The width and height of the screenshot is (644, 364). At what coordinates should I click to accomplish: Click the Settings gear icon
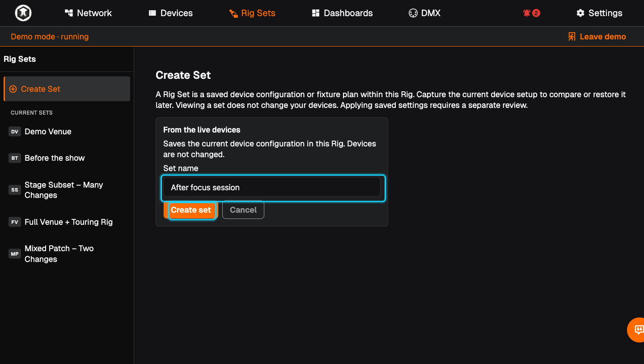point(580,13)
